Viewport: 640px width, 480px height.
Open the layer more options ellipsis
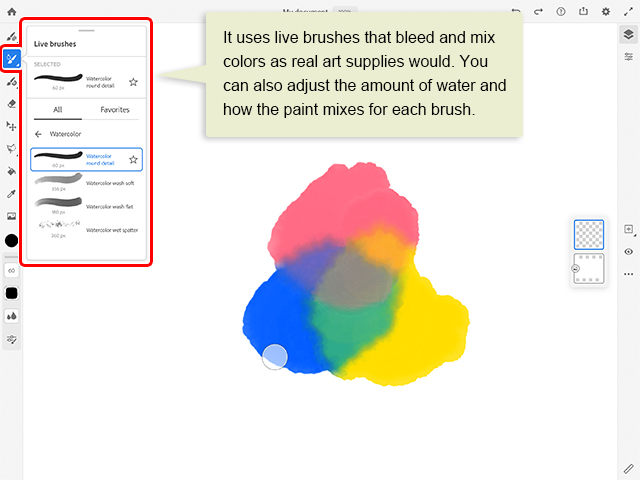click(628, 273)
